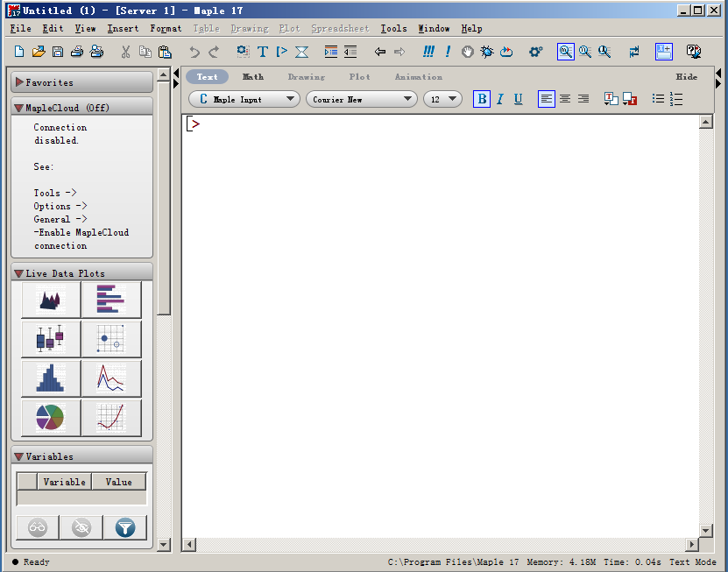Open print preview icon
The width and height of the screenshot is (728, 572).
tap(96, 52)
